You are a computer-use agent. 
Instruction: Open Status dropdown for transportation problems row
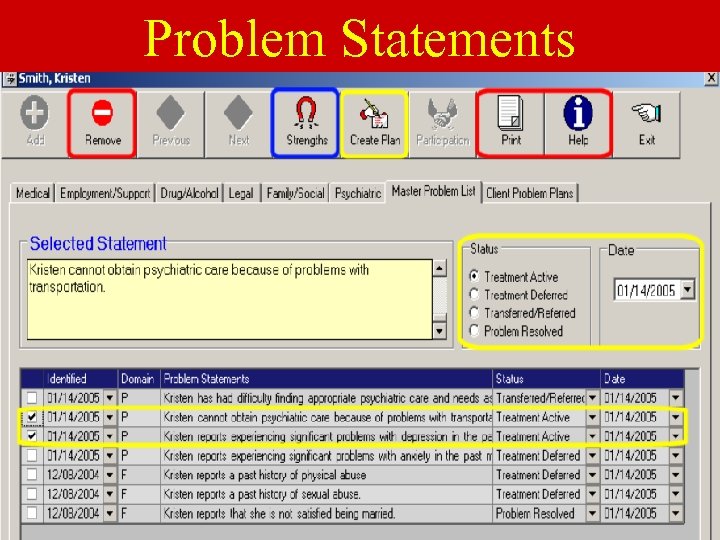tap(592, 417)
